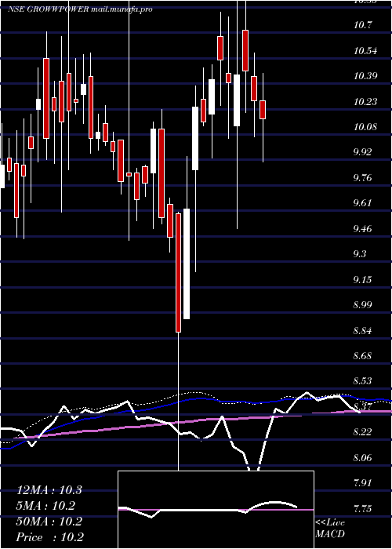
Task: Click the last red candlestick near 10.2
Action: coord(263,110)
